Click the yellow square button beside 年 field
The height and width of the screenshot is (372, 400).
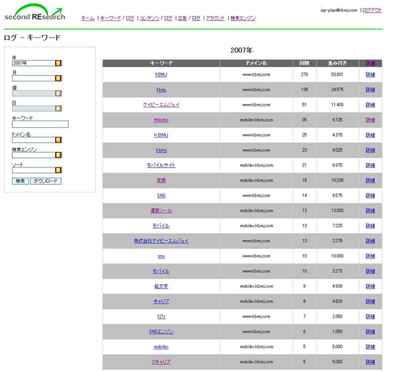pos(58,63)
